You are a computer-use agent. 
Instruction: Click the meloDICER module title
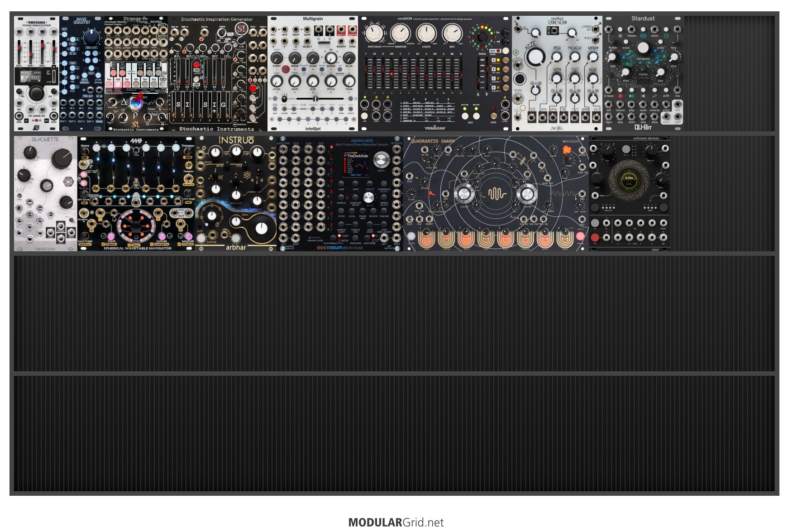(405, 19)
